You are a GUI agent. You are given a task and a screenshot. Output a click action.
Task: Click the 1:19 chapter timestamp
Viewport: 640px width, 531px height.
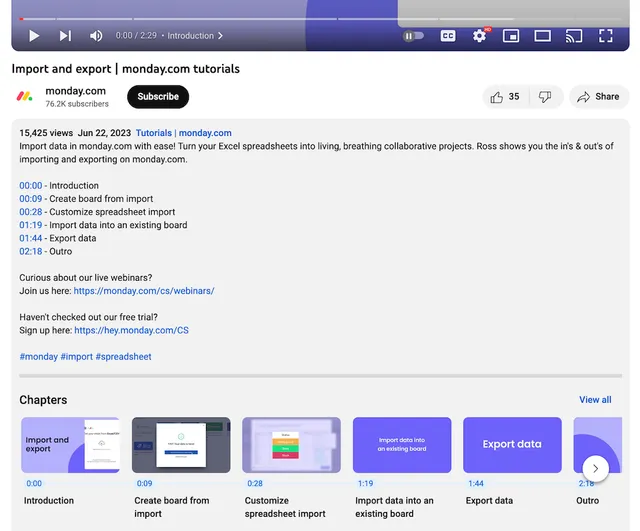(x=365, y=484)
